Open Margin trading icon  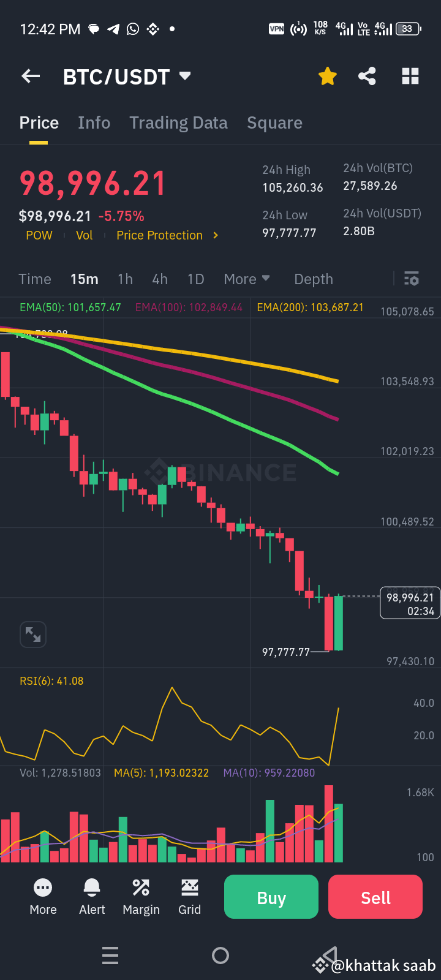tap(141, 897)
